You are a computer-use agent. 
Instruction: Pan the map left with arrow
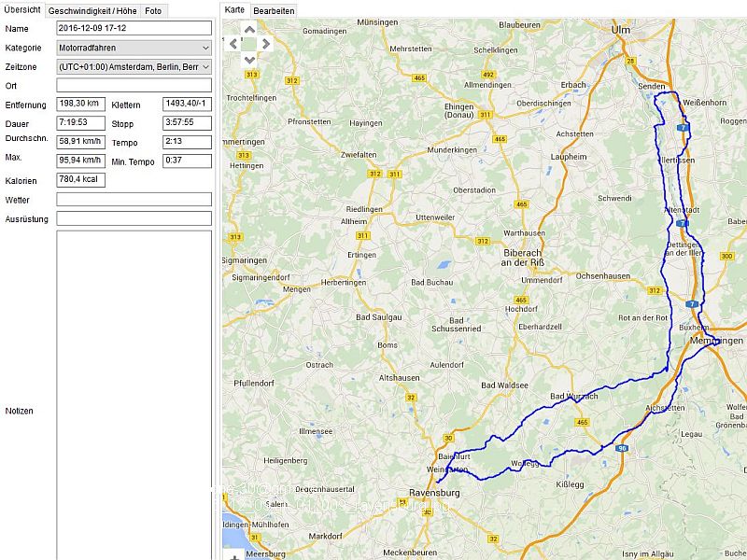tap(233, 43)
